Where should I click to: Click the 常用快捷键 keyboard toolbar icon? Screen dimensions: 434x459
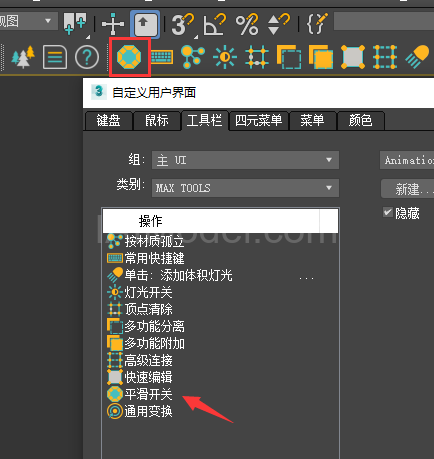[x=162, y=57]
